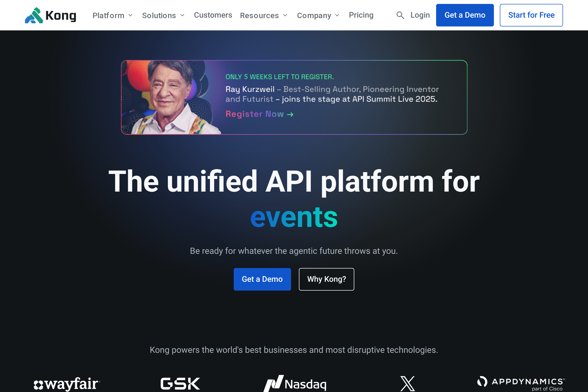Screen dimensions: 588x392
Task: Click the Kong gorilla logo icon
Action: pyautogui.click(x=34, y=15)
